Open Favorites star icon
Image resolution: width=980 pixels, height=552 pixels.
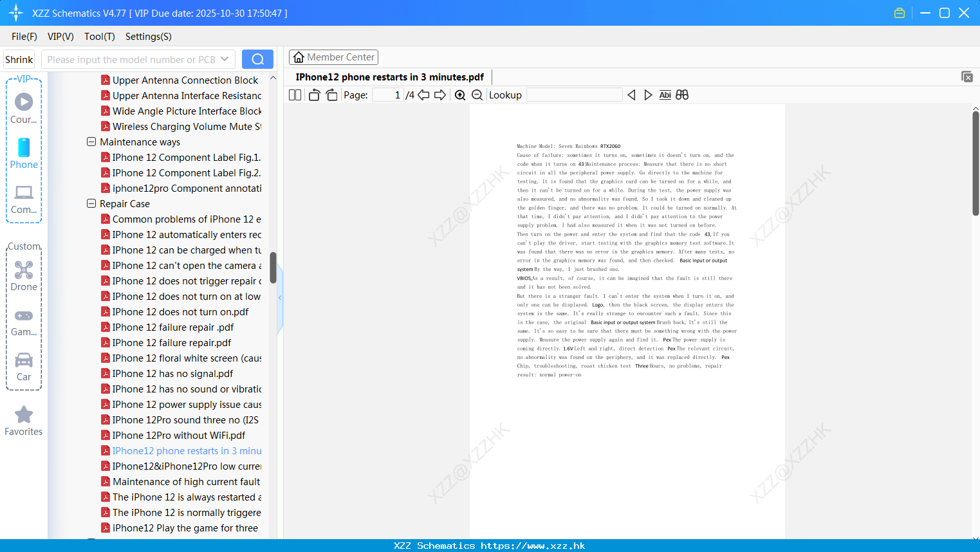[x=24, y=414]
